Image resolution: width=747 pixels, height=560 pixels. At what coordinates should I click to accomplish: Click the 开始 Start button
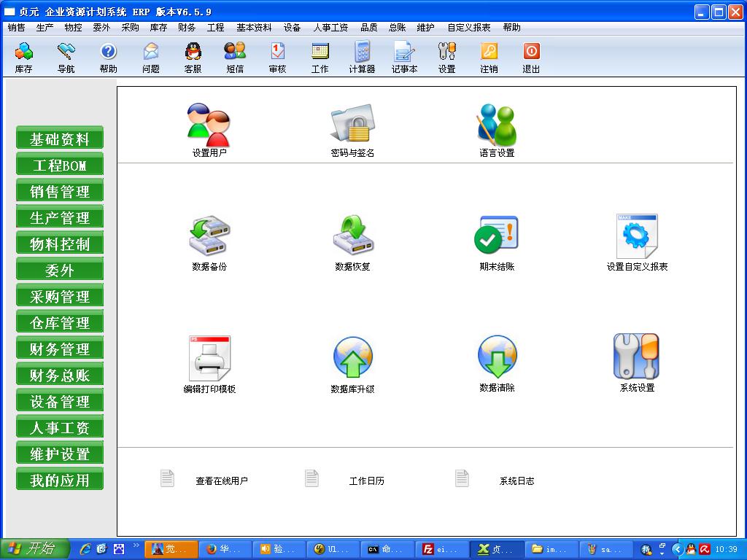coord(35,549)
